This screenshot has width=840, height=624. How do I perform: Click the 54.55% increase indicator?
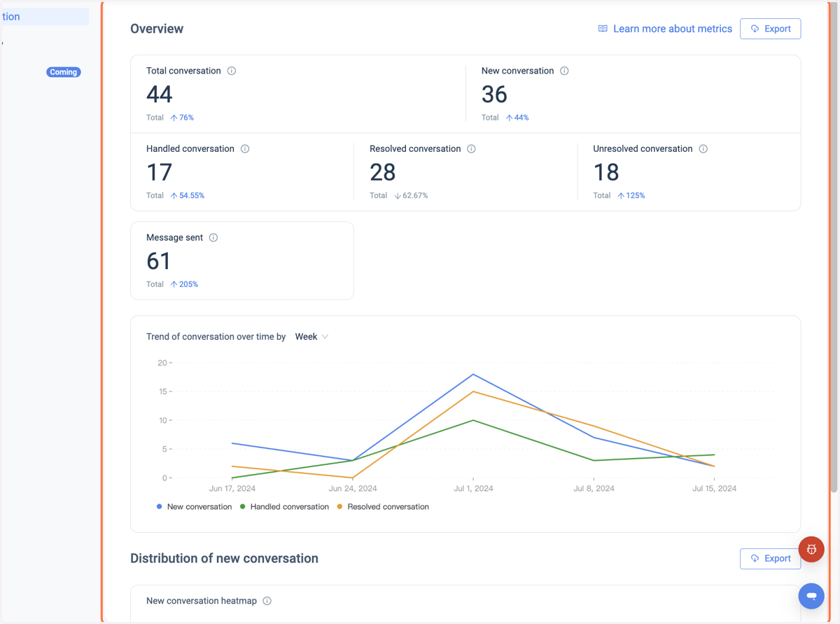(x=188, y=195)
